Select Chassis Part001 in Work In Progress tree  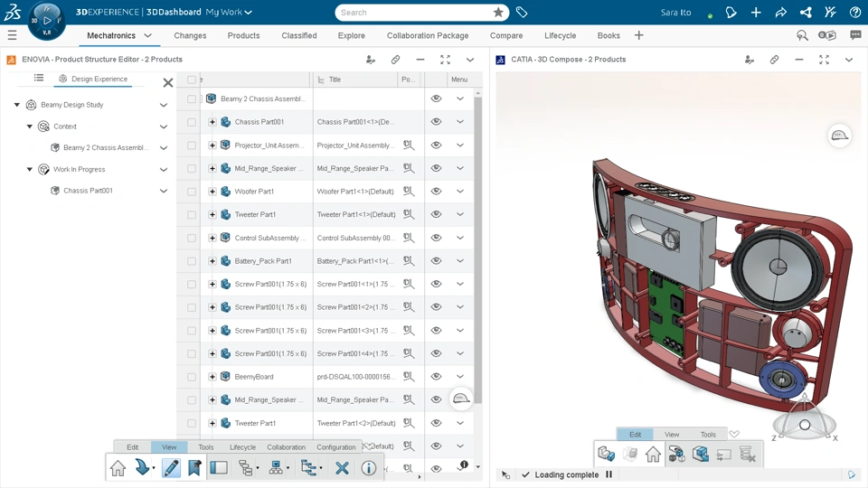pos(88,191)
